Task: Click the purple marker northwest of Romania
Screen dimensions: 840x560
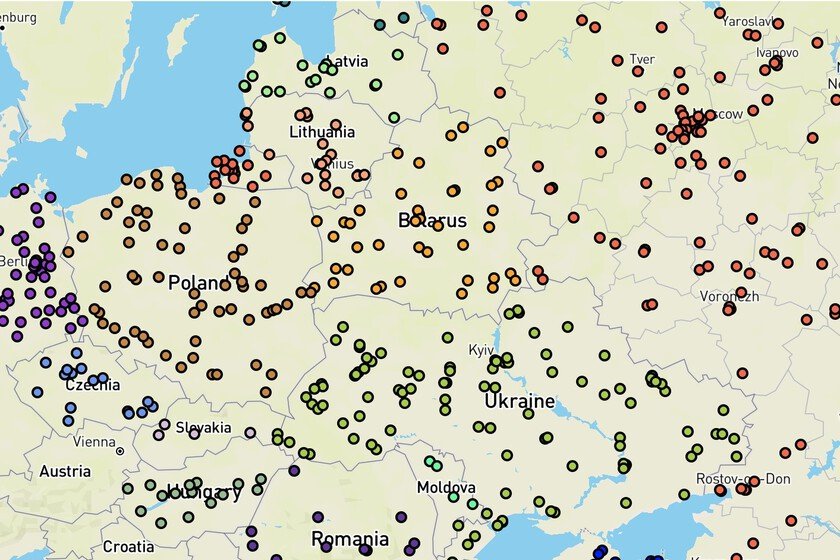Action: [293, 470]
